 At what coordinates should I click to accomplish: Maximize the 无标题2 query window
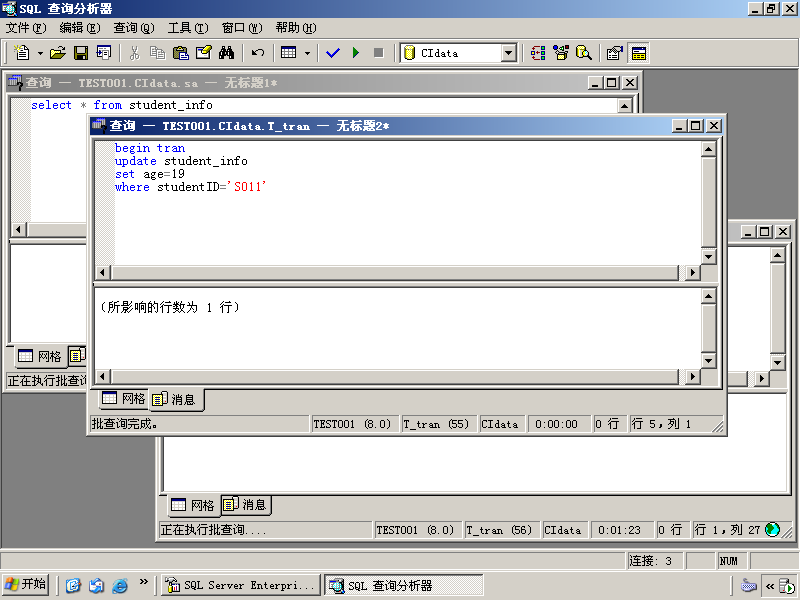(x=695, y=126)
